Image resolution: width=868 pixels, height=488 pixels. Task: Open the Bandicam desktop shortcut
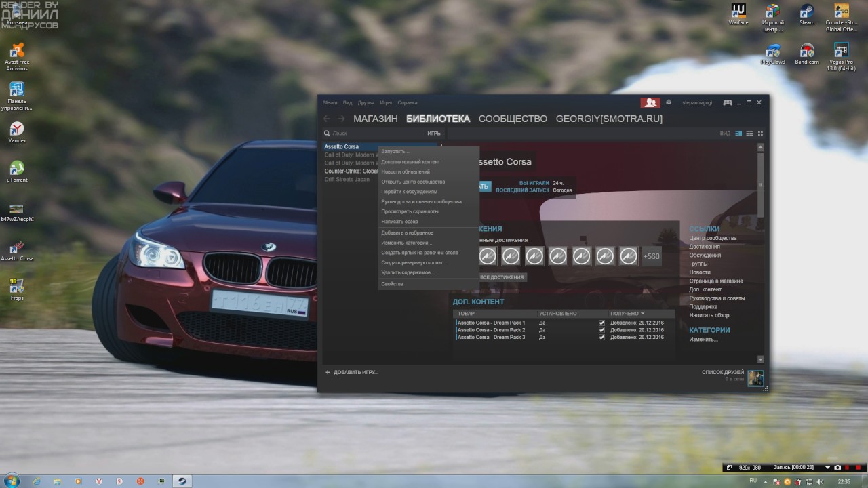point(807,54)
